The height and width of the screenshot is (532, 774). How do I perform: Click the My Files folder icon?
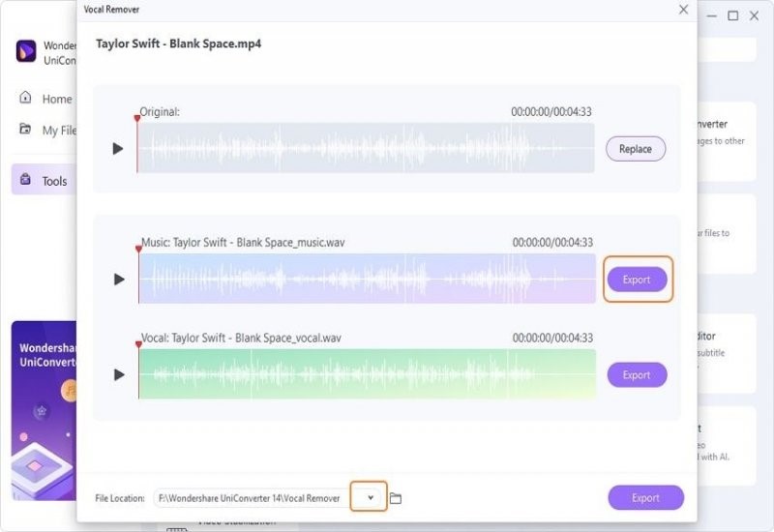coord(25,130)
